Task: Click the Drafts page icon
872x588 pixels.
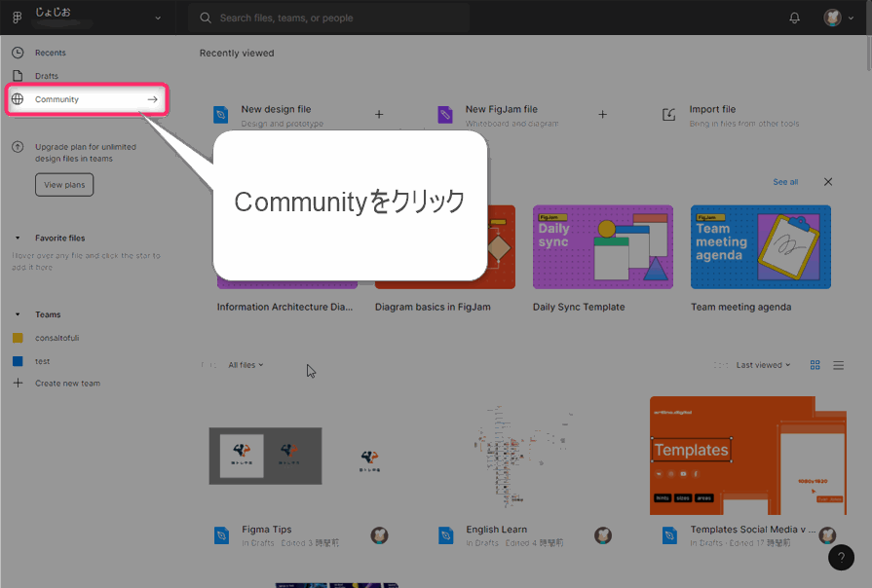Action: pos(18,76)
